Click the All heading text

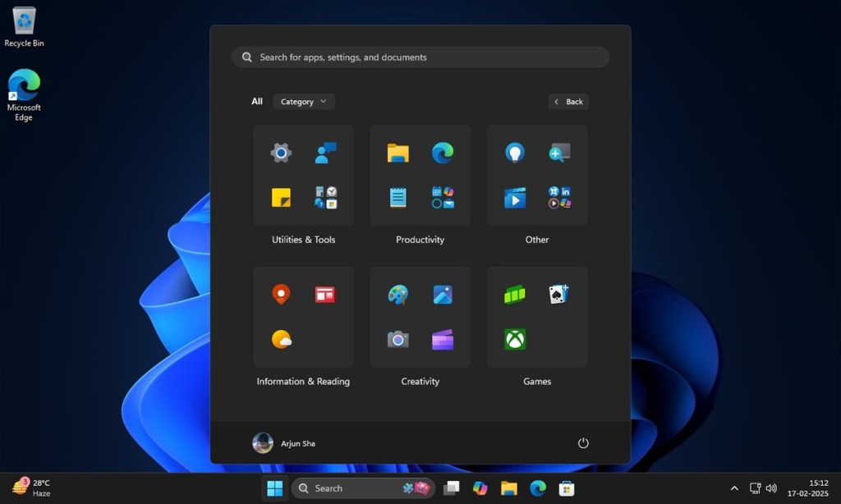point(257,101)
